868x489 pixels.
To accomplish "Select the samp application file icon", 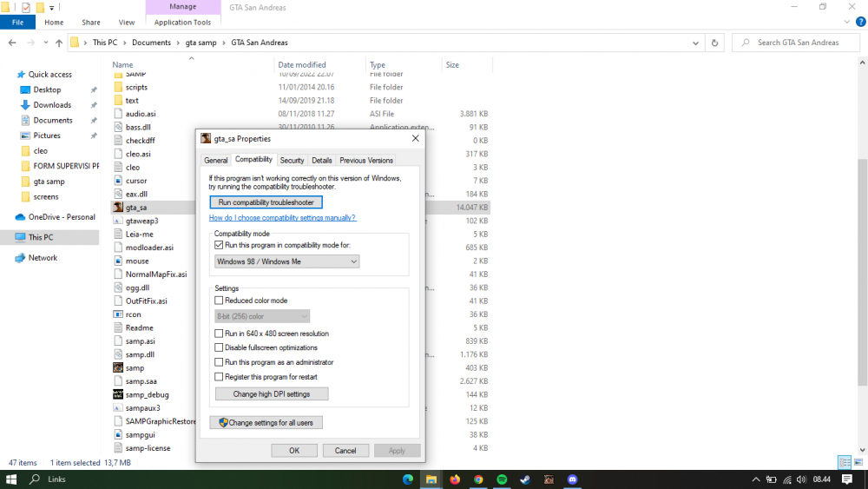I will coord(118,367).
